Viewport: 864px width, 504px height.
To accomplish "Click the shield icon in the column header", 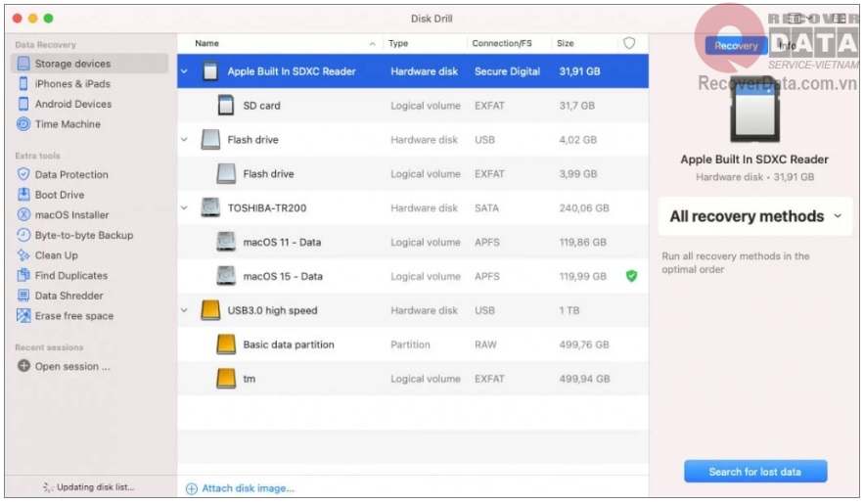I will pyautogui.click(x=629, y=43).
